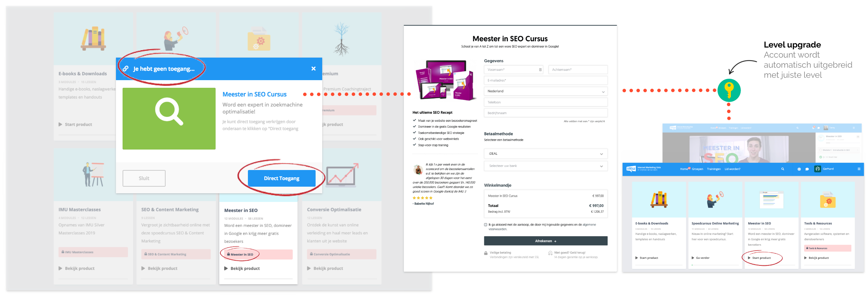Click lesson '1.1 Start hier' in Tonny's window
Viewport: 868px width, 297px height.
click(831, 157)
